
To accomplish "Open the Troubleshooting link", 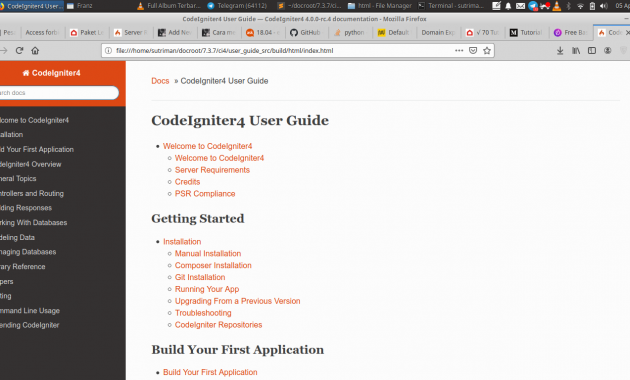I will [x=203, y=313].
